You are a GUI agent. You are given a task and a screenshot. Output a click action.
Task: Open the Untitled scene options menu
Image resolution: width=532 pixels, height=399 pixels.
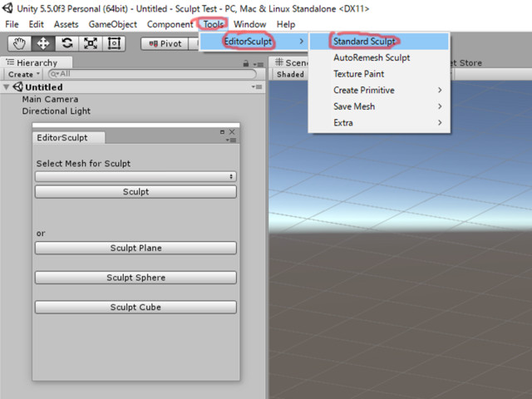point(257,86)
